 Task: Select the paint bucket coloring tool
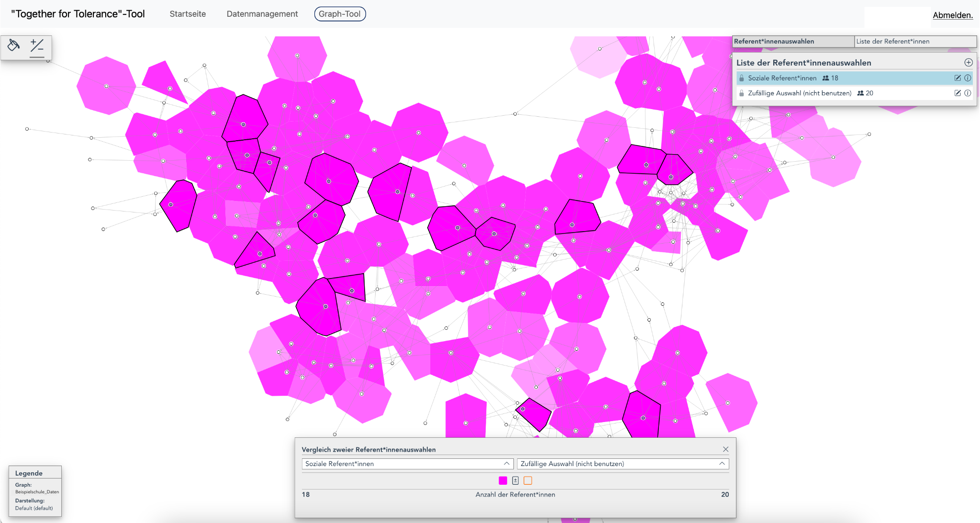tap(13, 45)
